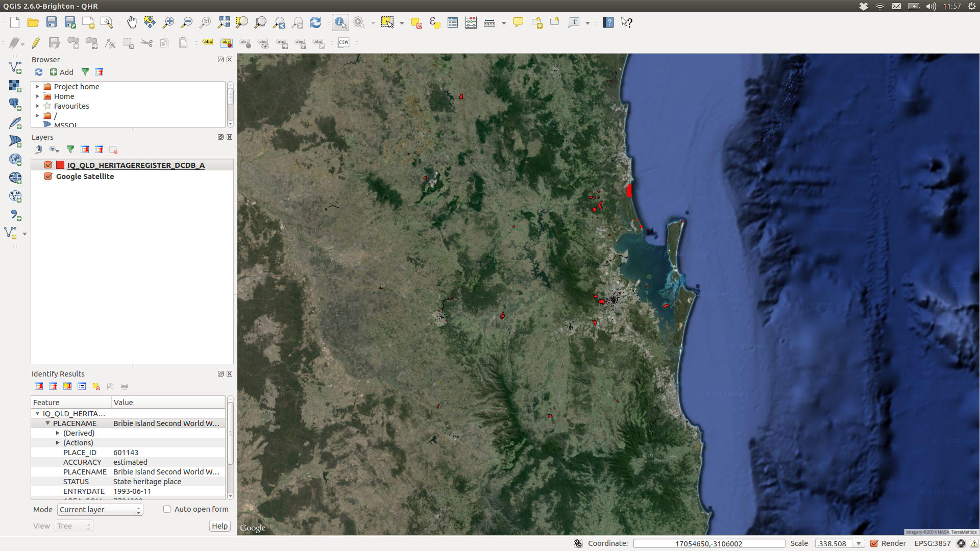Image resolution: width=980 pixels, height=551 pixels.
Task: Select the Pan Map hand tool
Action: click(x=132, y=22)
